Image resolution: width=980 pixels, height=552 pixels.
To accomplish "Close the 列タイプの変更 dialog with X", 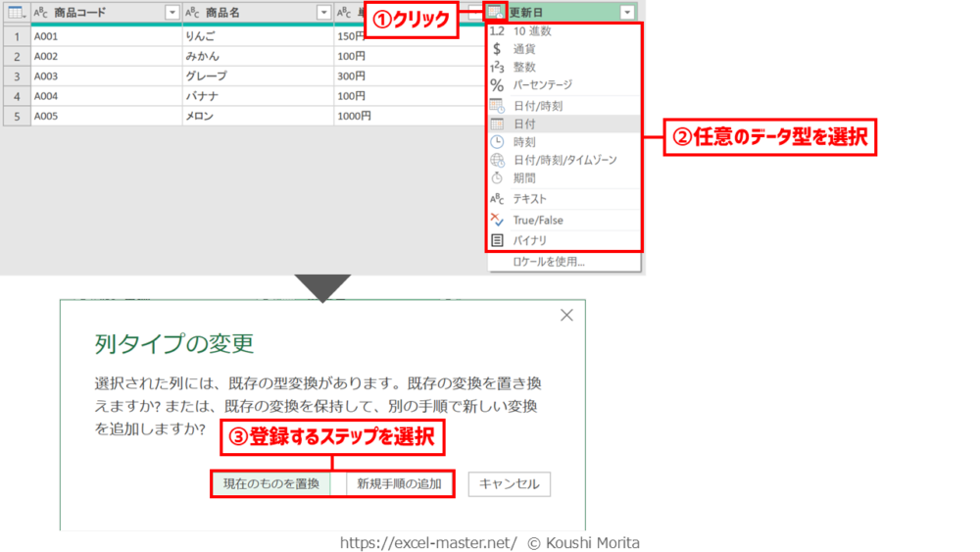I will pyautogui.click(x=565, y=316).
